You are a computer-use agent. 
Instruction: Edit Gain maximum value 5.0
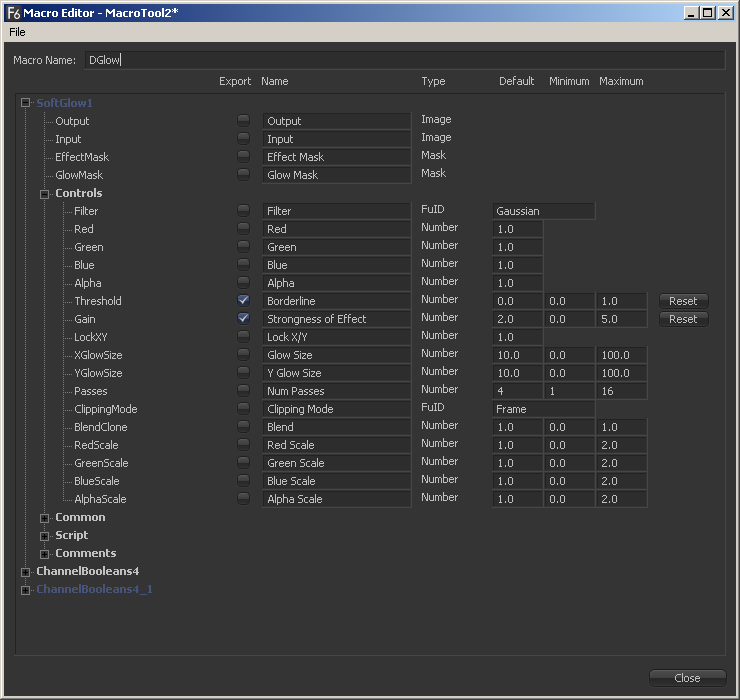coord(621,319)
